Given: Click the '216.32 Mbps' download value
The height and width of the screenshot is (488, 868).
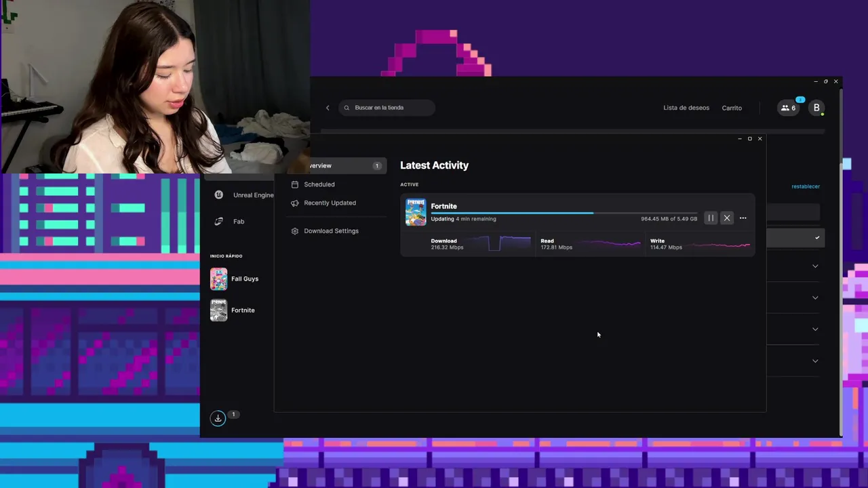Looking at the screenshot, I should tap(447, 247).
